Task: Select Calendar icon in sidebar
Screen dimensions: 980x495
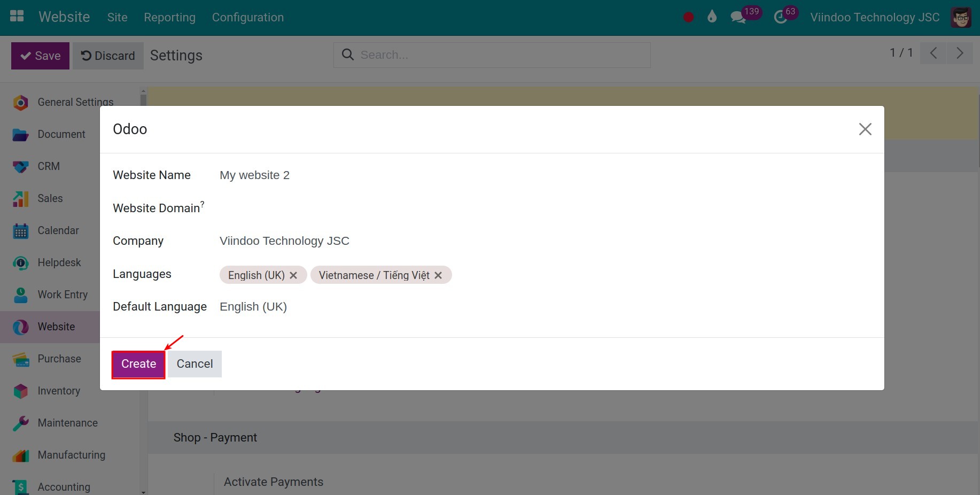Action: [x=20, y=230]
